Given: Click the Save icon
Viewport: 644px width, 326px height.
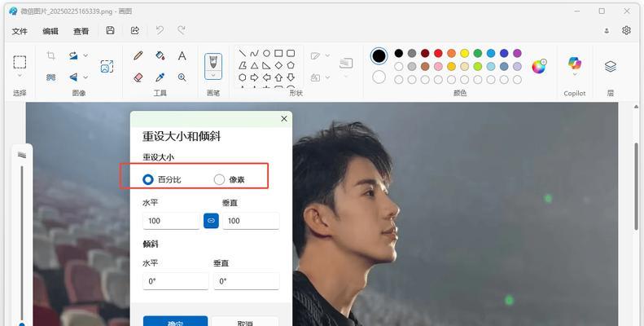Looking at the screenshot, I should [x=110, y=30].
